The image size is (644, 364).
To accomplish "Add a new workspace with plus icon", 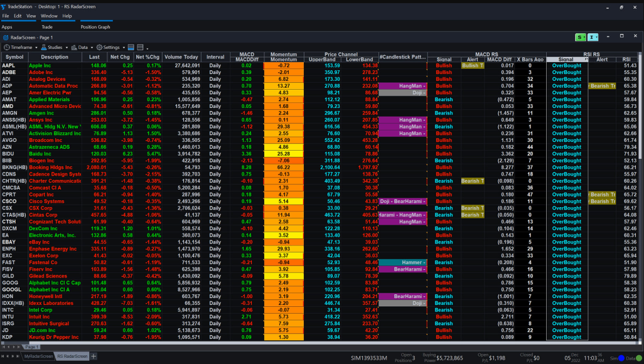I will click(x=94, y=356).
